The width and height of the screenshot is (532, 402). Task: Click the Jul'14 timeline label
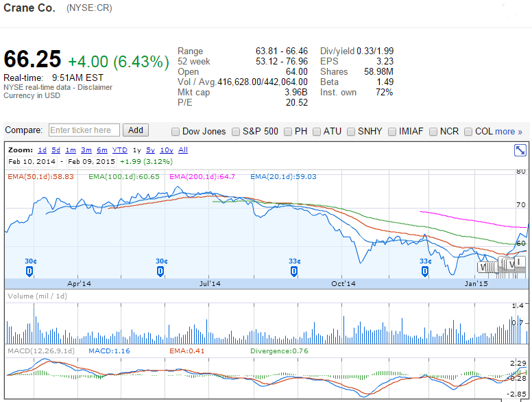[210, 283]
